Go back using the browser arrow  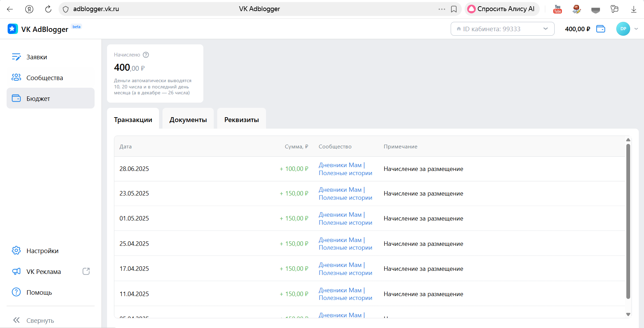[10, 9]
